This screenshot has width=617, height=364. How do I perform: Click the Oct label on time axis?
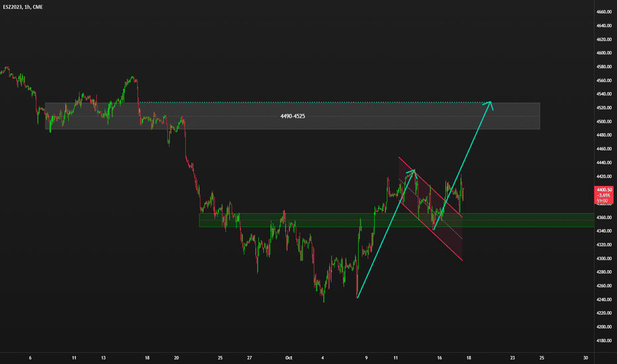point(289,357)
